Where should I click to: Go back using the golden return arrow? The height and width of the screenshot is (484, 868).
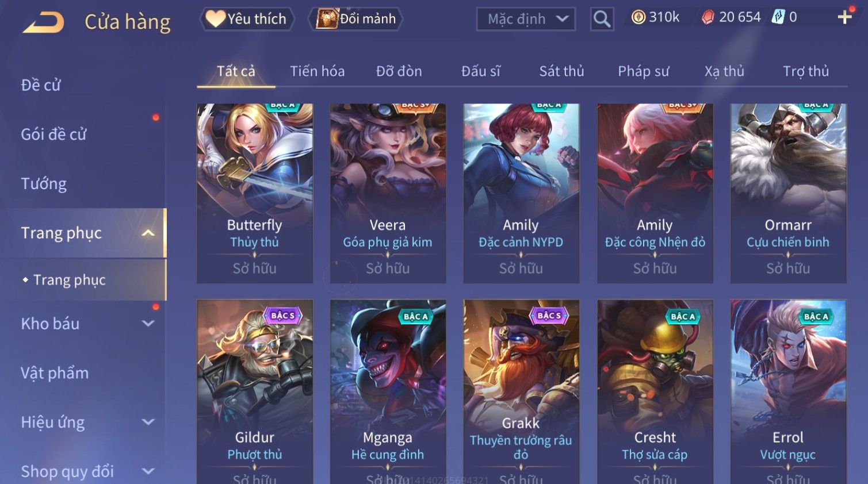click(43, 22)
